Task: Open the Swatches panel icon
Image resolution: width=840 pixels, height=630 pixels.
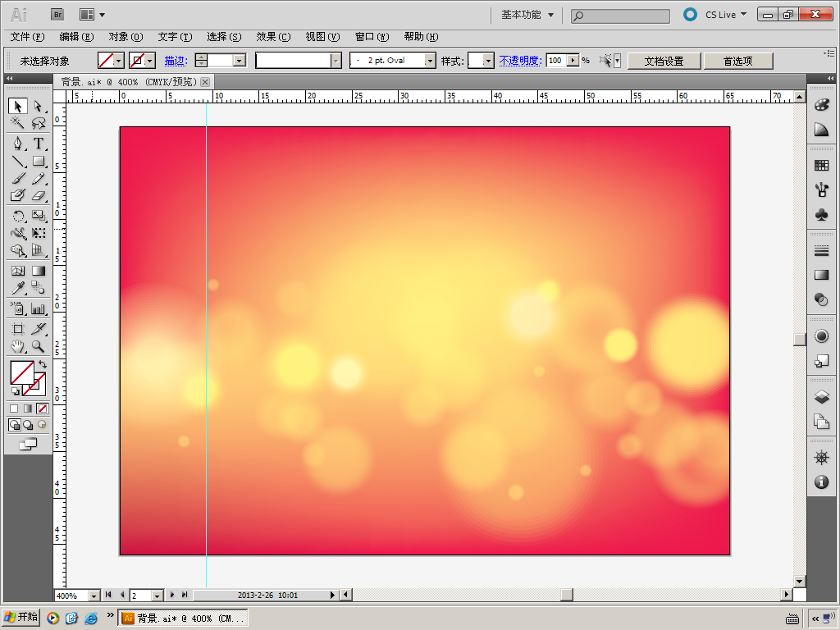Action: click(x=821, y=166)
